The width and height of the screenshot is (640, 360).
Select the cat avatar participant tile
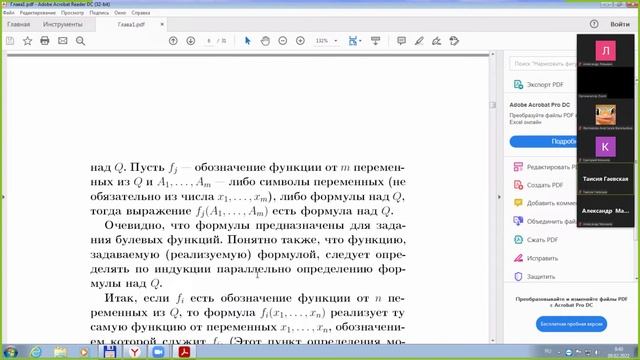pyautogui.click(x=605, y=115)
